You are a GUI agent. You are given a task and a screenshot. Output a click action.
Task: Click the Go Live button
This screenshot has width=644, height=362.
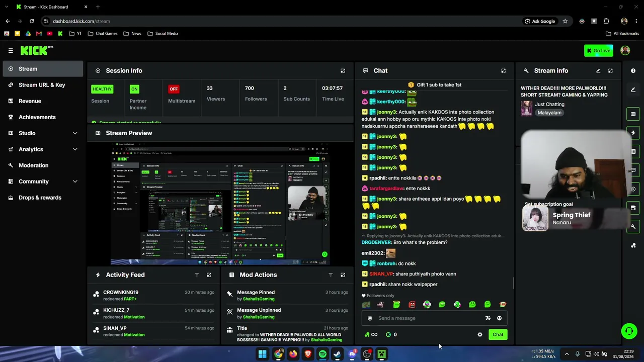point(599,50)
